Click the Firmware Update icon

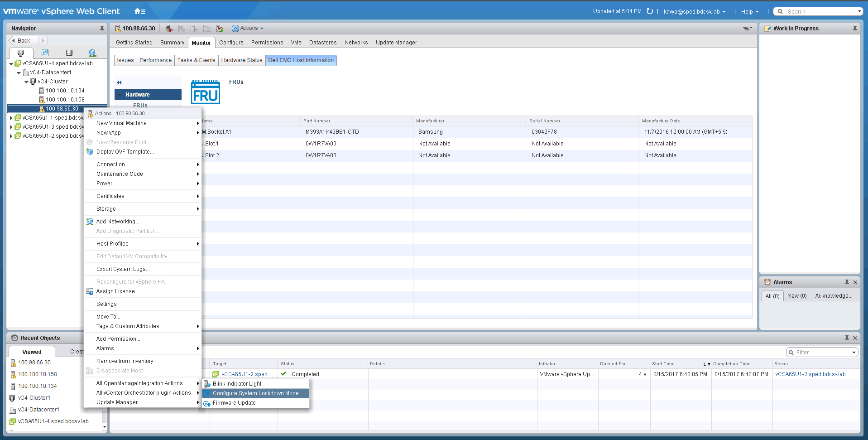click(207, 403)
